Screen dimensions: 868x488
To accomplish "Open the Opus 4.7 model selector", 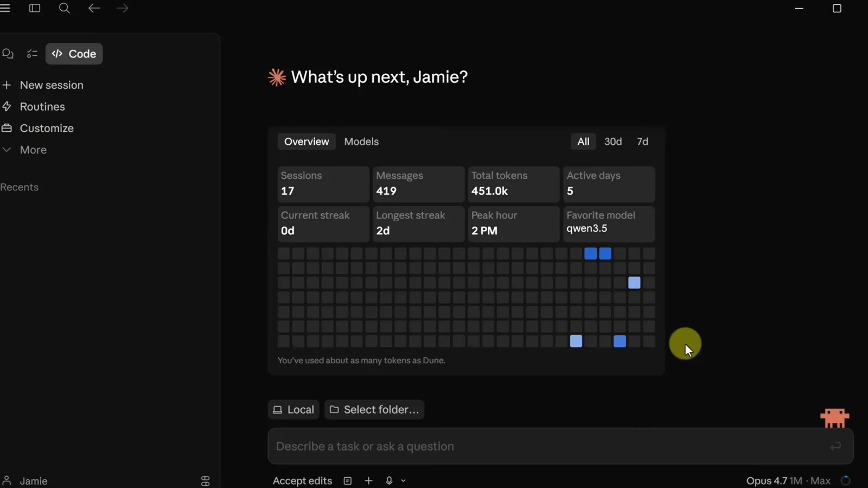I will (788, 481).
